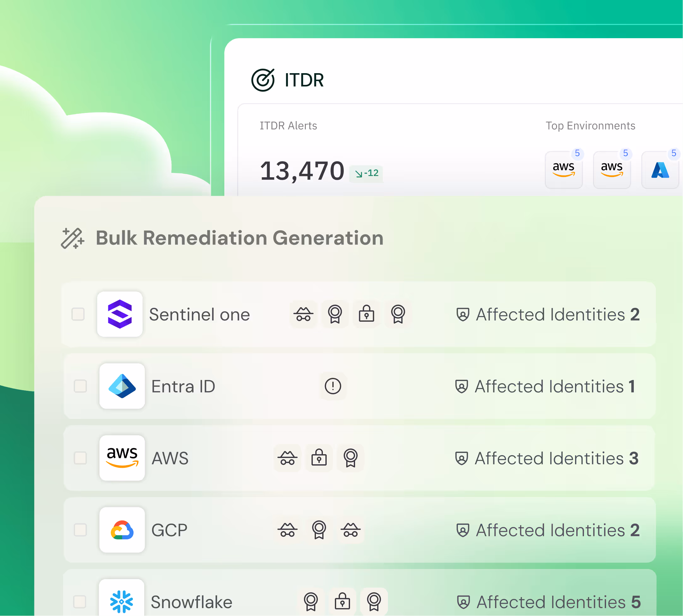The width and height of the screenshot is (683, 616).
Task: Click the Bulk Remediation magic wand icon
Action: 73,238
